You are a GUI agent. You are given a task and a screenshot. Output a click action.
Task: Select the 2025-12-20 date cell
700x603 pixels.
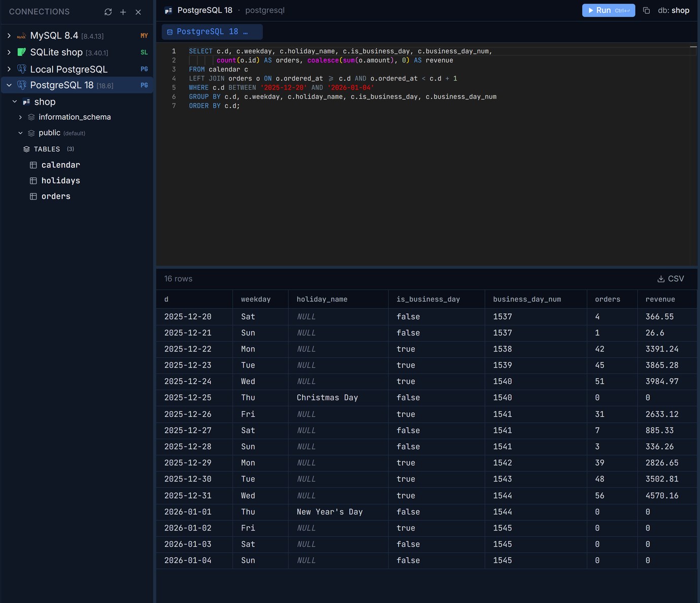pyautogui.click(x=194, y=317)
